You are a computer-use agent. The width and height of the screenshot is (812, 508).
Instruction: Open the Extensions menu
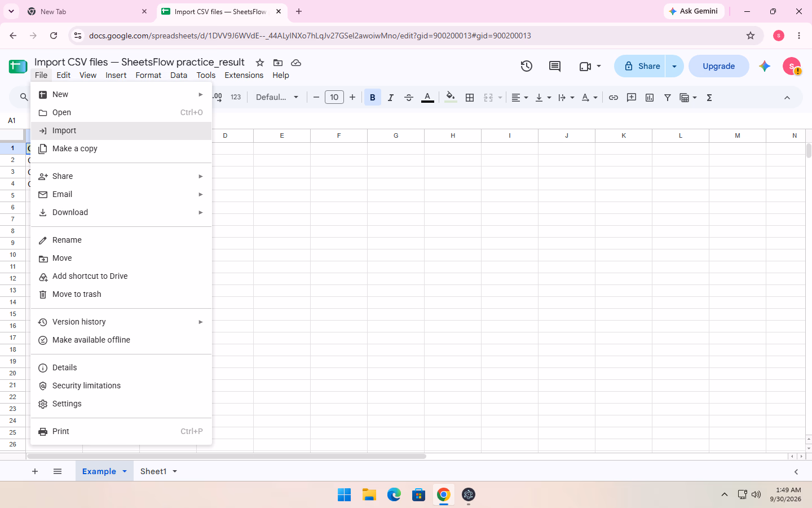point(244,75)
